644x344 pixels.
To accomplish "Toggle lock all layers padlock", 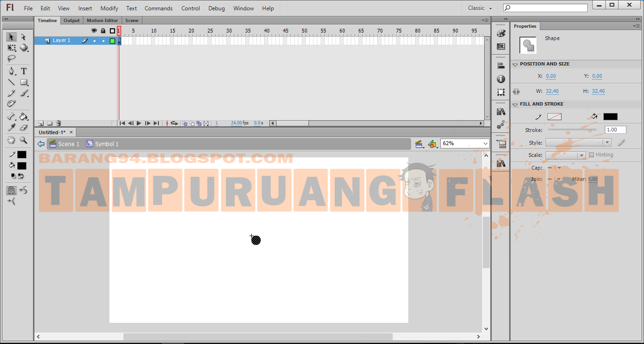I will pos(103,31).
